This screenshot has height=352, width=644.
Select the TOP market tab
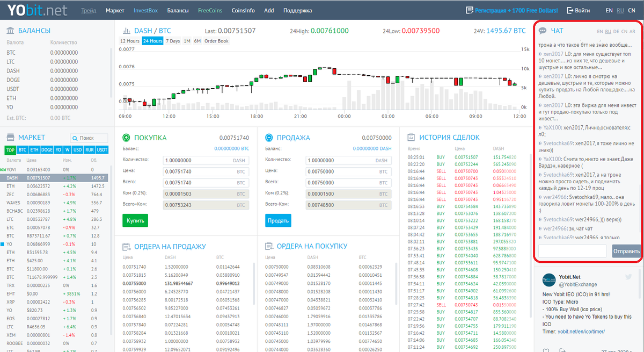pyautogui.click(x=10, y=150)
